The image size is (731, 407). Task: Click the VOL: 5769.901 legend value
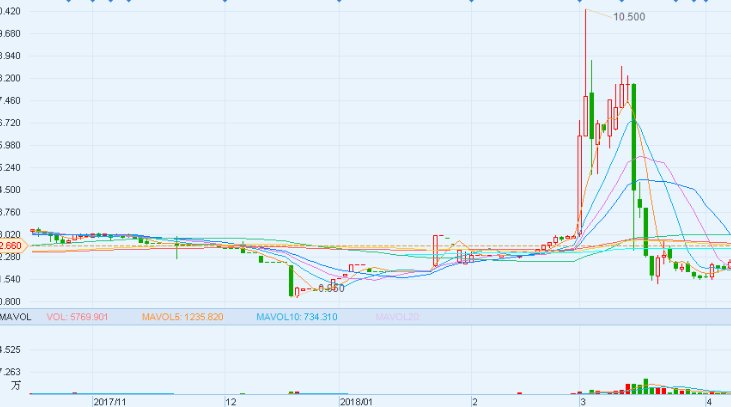point(78,316)
